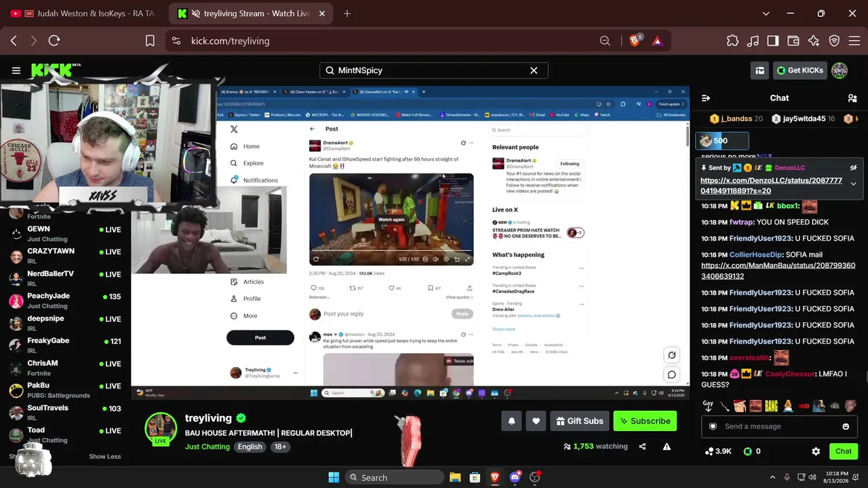The height and width of the screenshot is (488, 868).
Task: Report the stream with warning icon
Action: click(667, 447)
